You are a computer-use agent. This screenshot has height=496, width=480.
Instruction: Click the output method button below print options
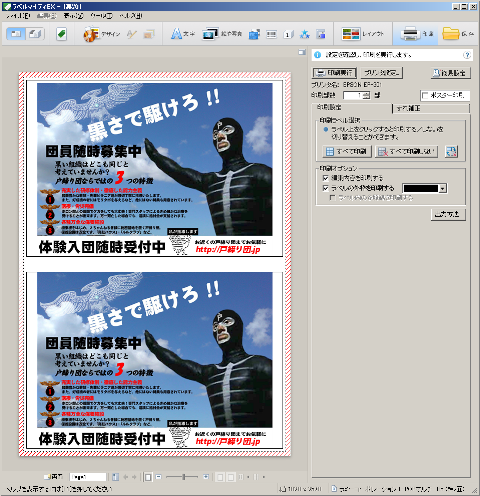pos(448,214)
